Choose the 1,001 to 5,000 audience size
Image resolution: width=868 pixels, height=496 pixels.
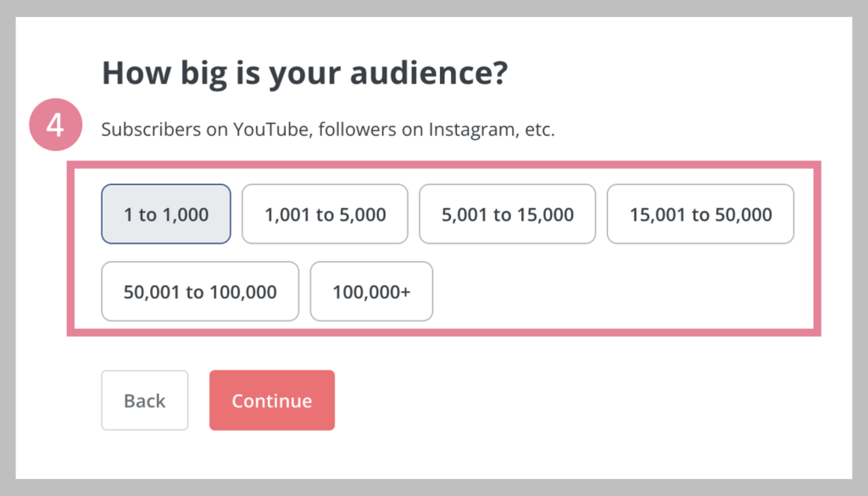(x=325, y=215)
